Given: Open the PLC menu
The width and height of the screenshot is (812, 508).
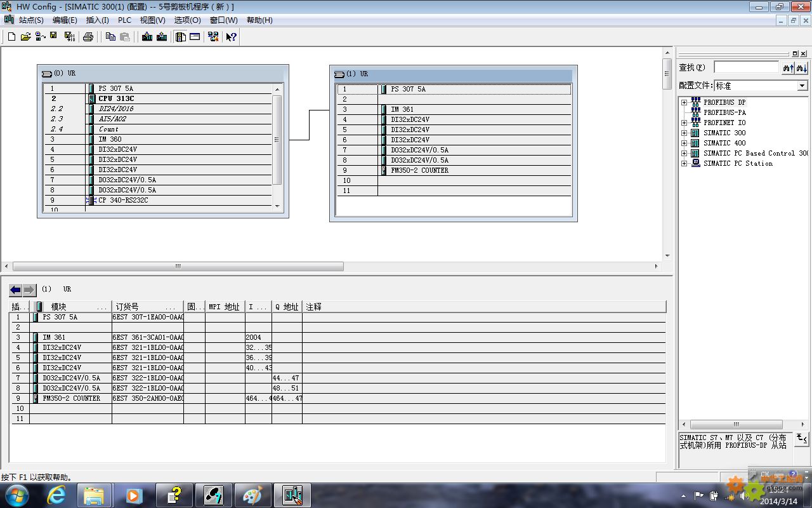Looking at the screenshot, I should 124,20.
